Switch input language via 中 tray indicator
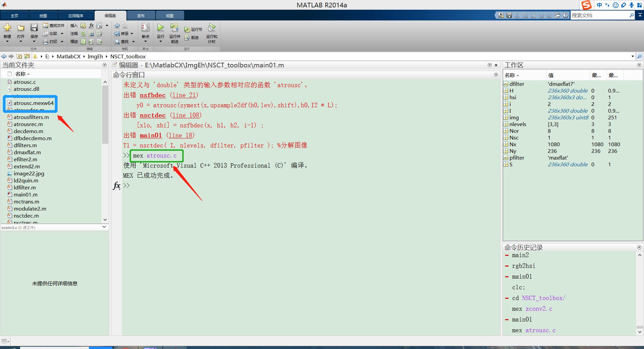 599,5
